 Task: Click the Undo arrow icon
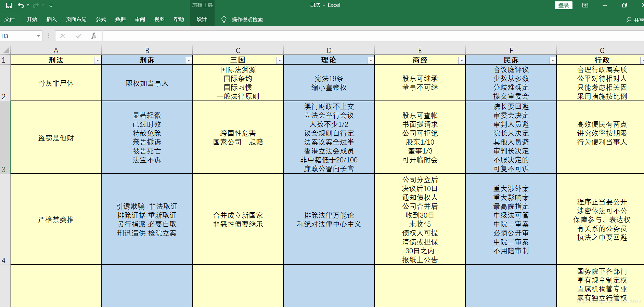pyautogui.click(x=21, y=5)
